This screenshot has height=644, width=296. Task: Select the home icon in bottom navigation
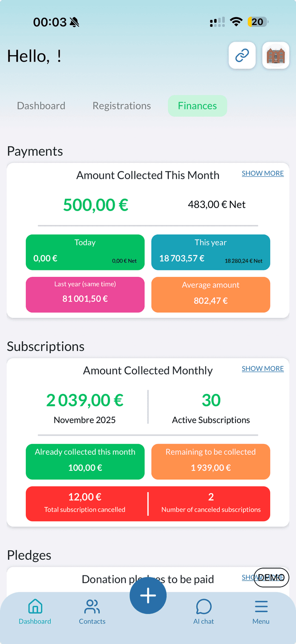coord(35,606)
